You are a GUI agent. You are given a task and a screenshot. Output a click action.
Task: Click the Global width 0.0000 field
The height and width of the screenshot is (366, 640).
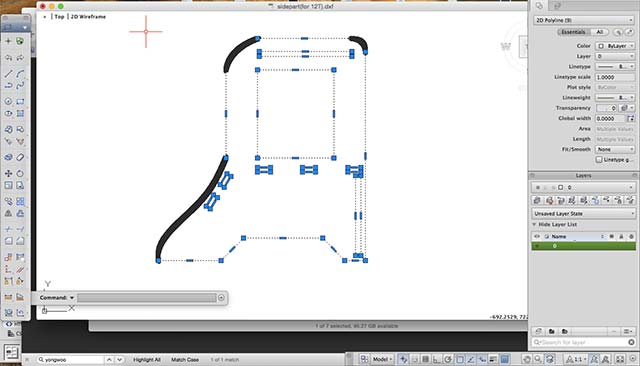point(610,118)
